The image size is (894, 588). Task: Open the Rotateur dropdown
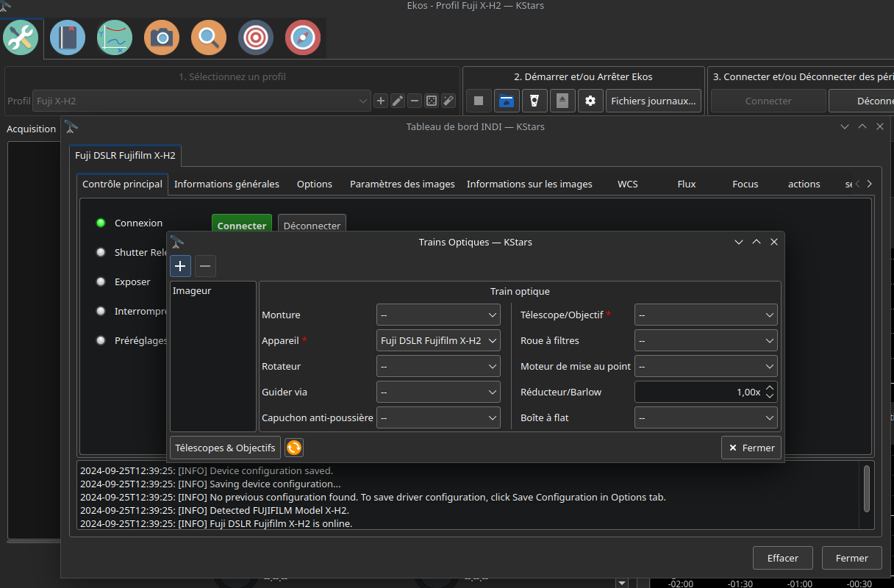[438, 366]
